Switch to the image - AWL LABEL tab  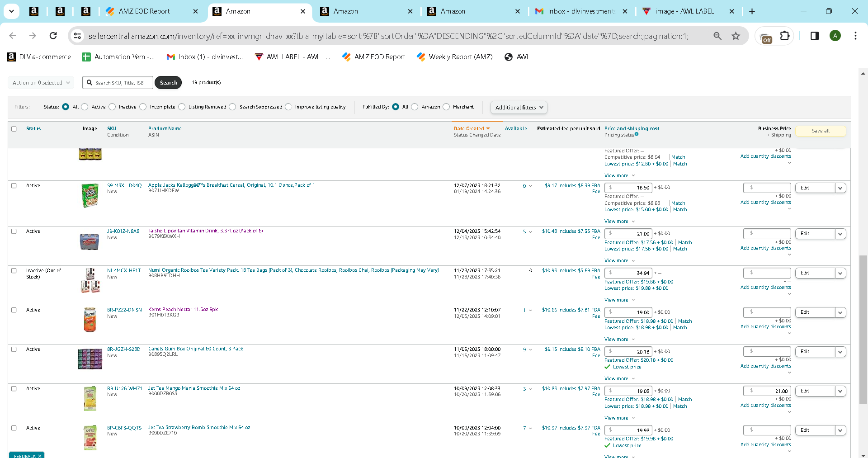pos(688,11)
